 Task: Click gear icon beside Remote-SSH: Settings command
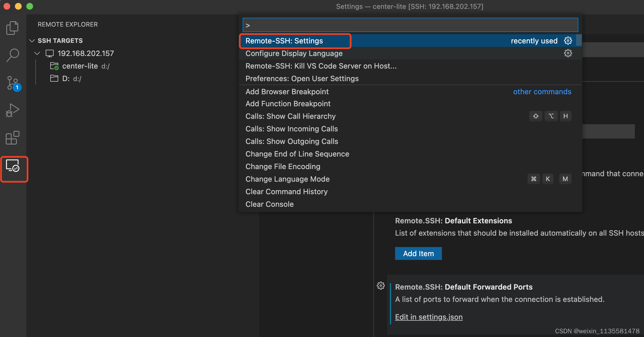568,41
